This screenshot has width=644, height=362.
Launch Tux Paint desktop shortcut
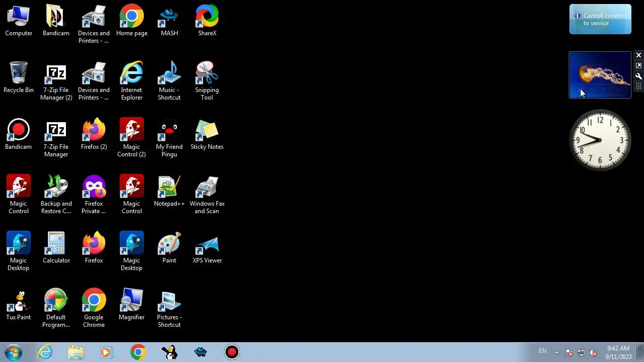19,305
